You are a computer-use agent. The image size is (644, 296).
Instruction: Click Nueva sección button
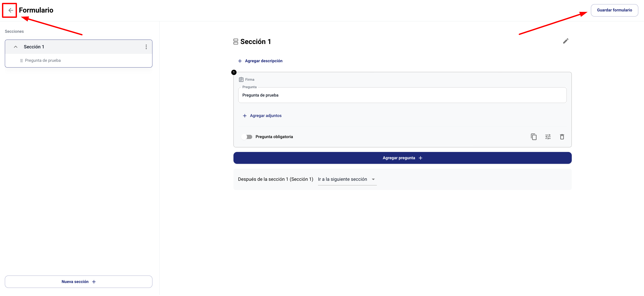pyautogui.click(x=78, y=281)
